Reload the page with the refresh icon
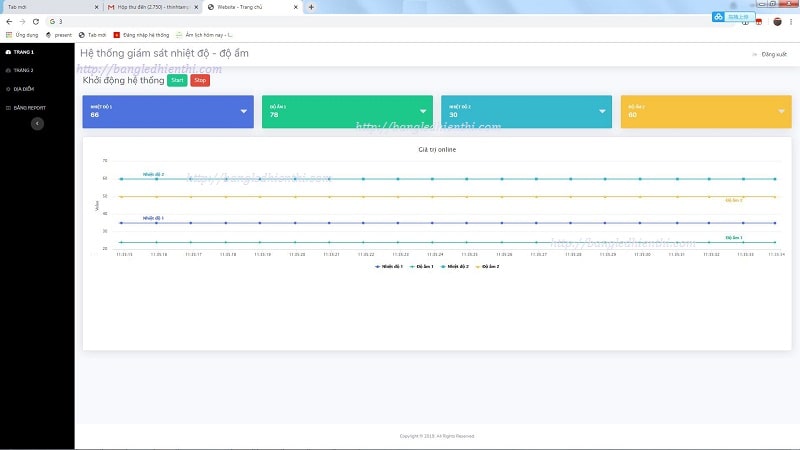This screenshot has height=450, width=800. (x=37, y=21)
